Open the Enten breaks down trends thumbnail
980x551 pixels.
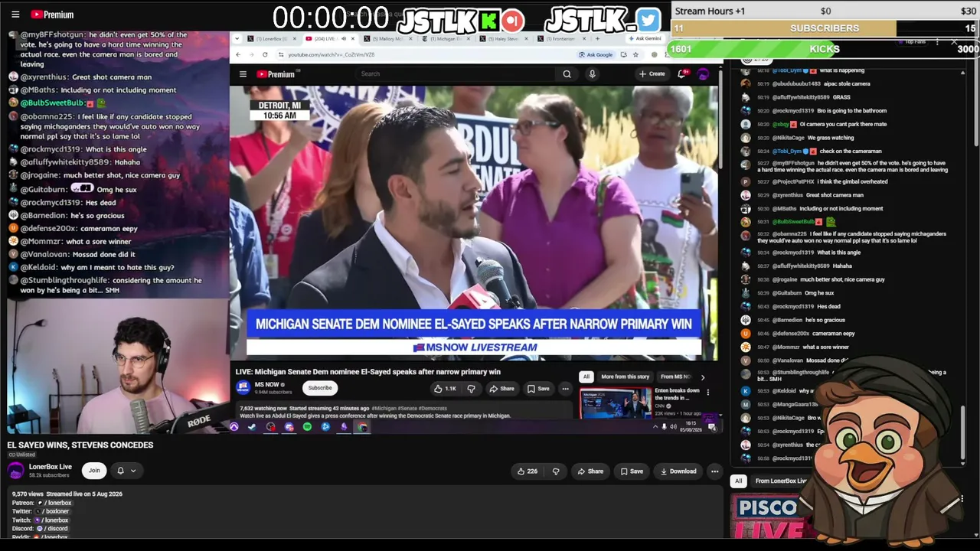pos(615,403)
